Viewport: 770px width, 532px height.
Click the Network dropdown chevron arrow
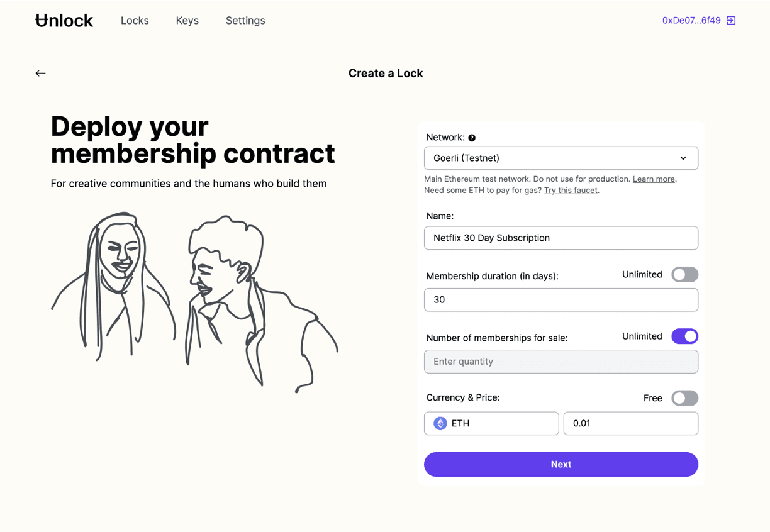pyautogui.click(x=683, y=158)
